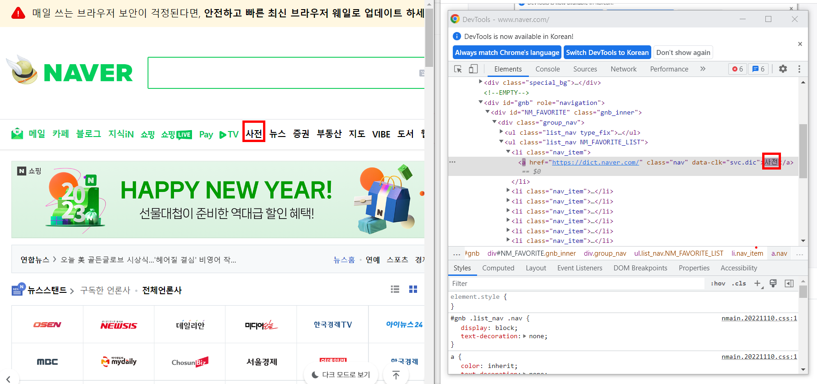Viewport: 817px width, 384px height.
Task: Open the NEWSIS press logo
Action: 119,325
